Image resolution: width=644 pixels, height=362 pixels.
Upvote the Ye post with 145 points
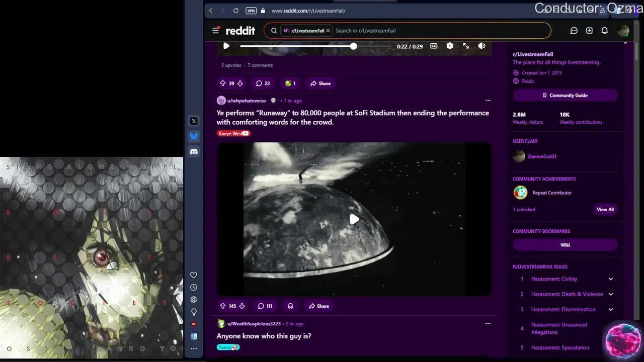pos(223,306)
